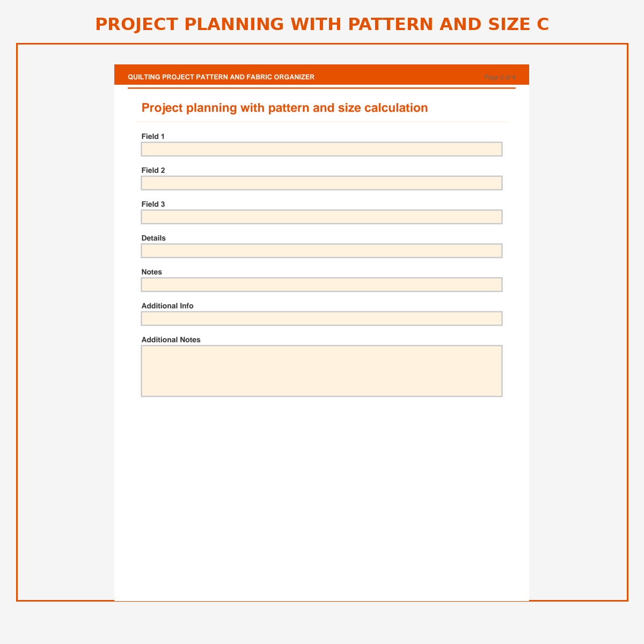
Task: Click the section heading about size calculation
Action: point(284,108)
